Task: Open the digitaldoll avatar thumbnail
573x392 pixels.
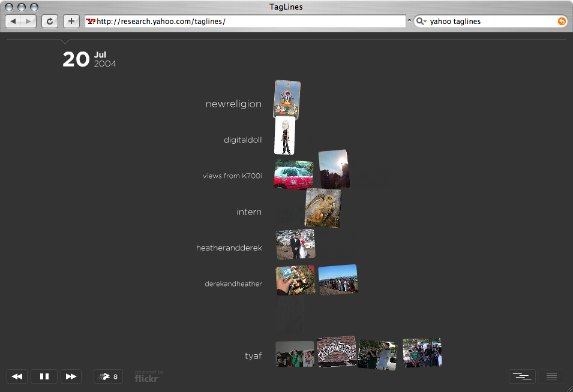Action: tap(284, 136)
